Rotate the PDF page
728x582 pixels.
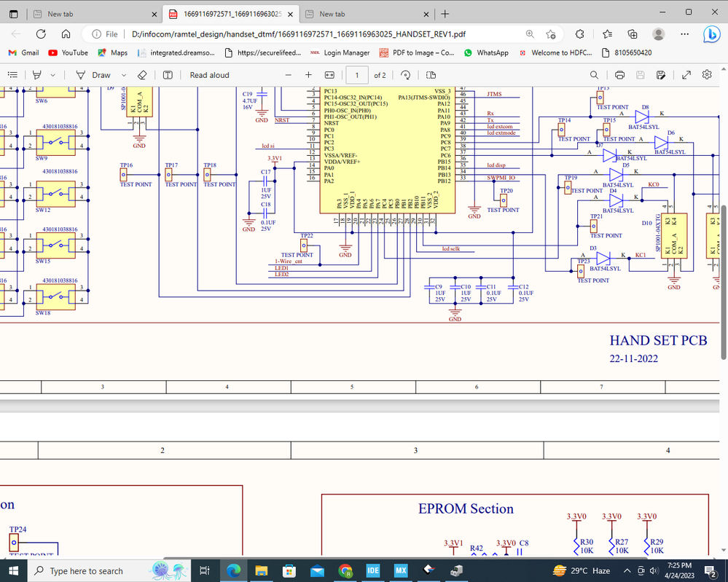coord(406,75)
